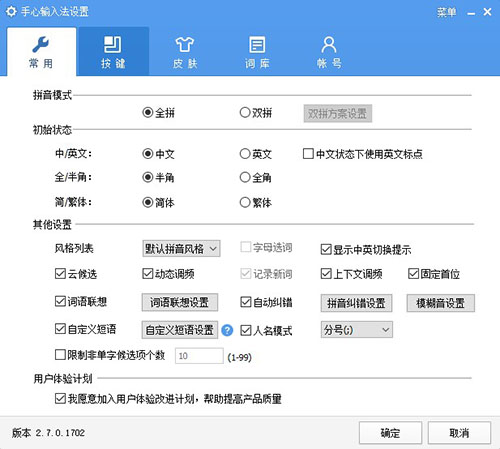
Task: Click the (1-99) range hint text
Action: coord(239,357)
